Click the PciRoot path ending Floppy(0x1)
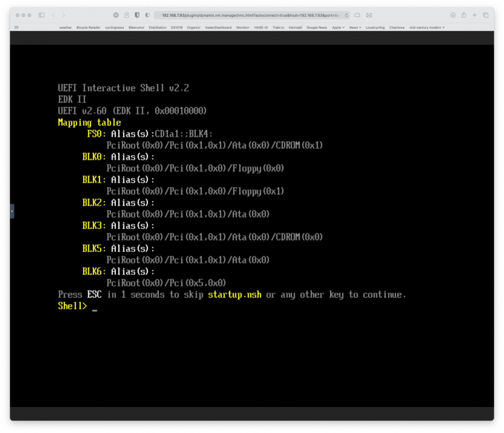 coord(195,191)
